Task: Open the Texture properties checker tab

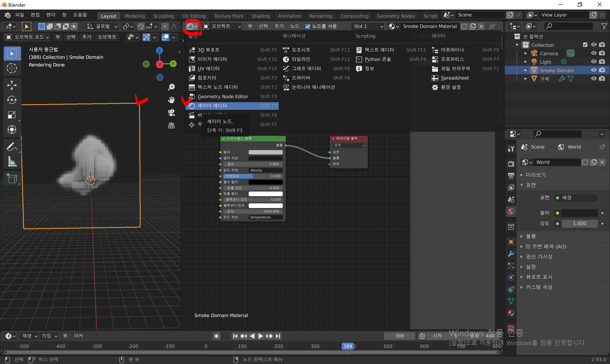Action: (x=511, y=328)
